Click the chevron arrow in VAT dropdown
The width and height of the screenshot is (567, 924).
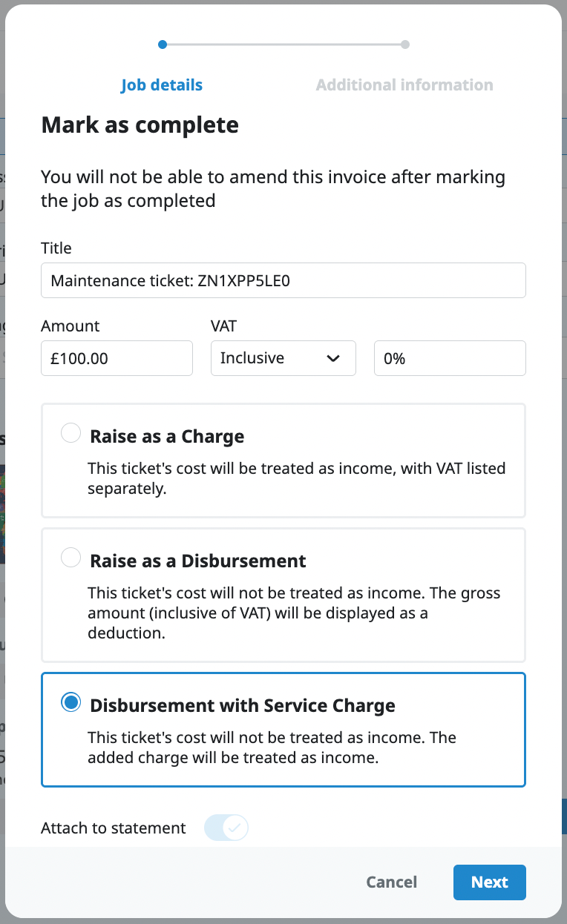coord(333,359)
